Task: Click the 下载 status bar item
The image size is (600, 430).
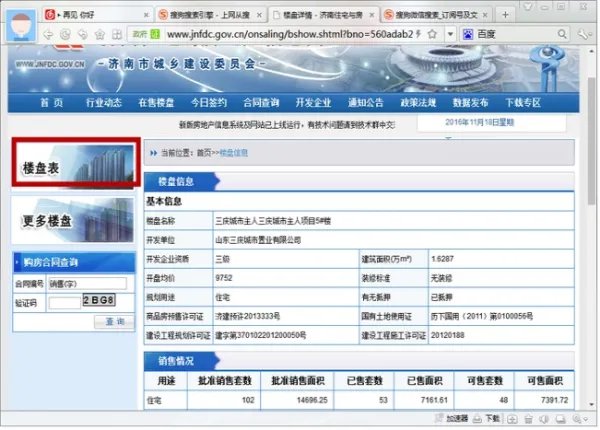Action: point(487,419)
